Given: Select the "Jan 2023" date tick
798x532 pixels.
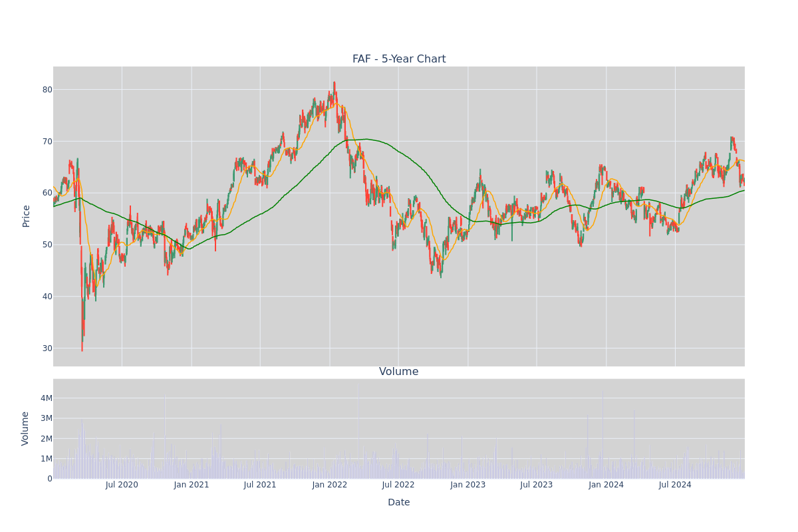Looking at the screenshot, I should tap(468, 485).
